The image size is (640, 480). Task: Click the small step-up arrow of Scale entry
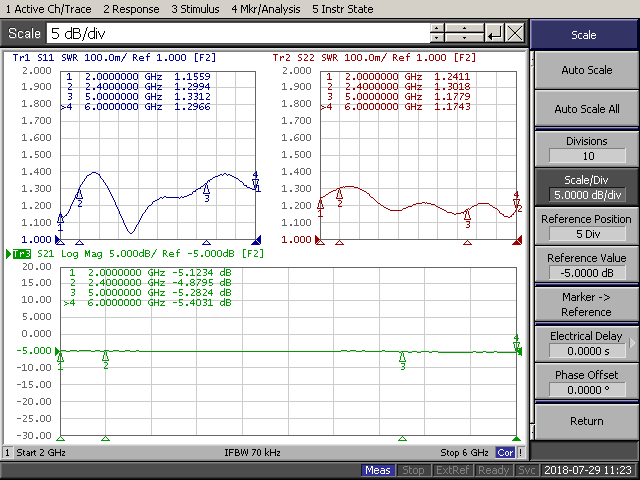tap(437, 28)
